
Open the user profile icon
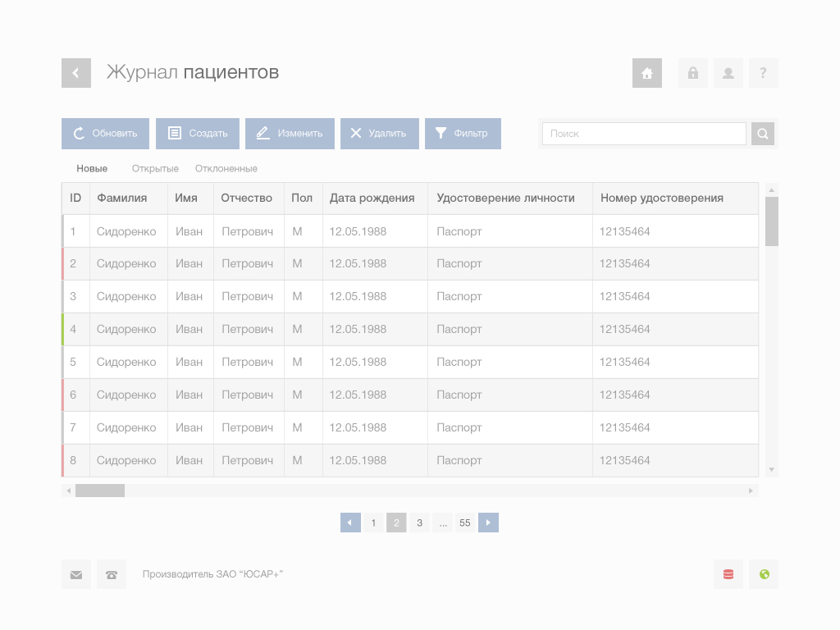[x=728, y=73]
